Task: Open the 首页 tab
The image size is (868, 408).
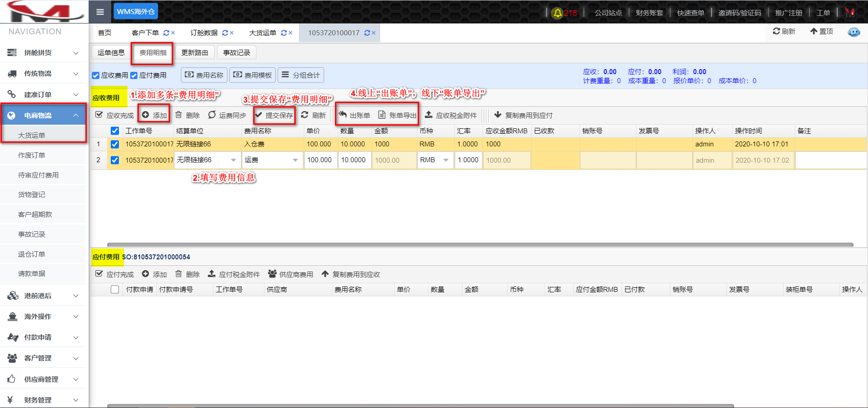Action: (104, 33)
